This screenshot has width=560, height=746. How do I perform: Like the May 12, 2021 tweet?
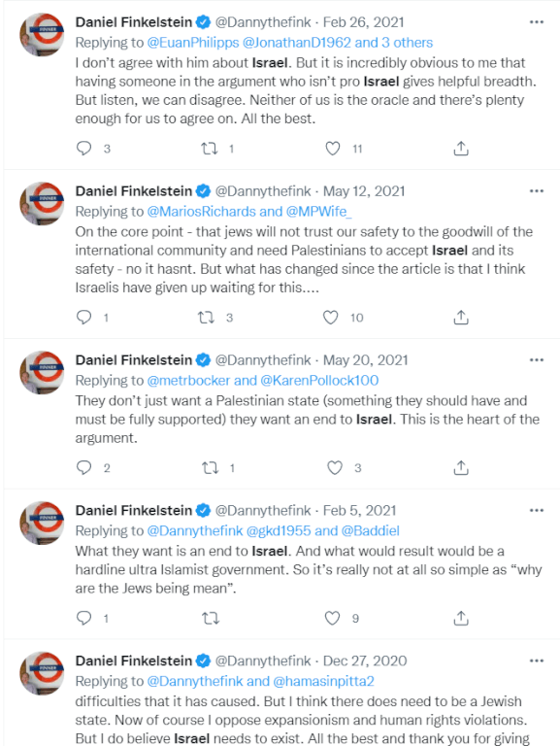(x=331, y=318)
